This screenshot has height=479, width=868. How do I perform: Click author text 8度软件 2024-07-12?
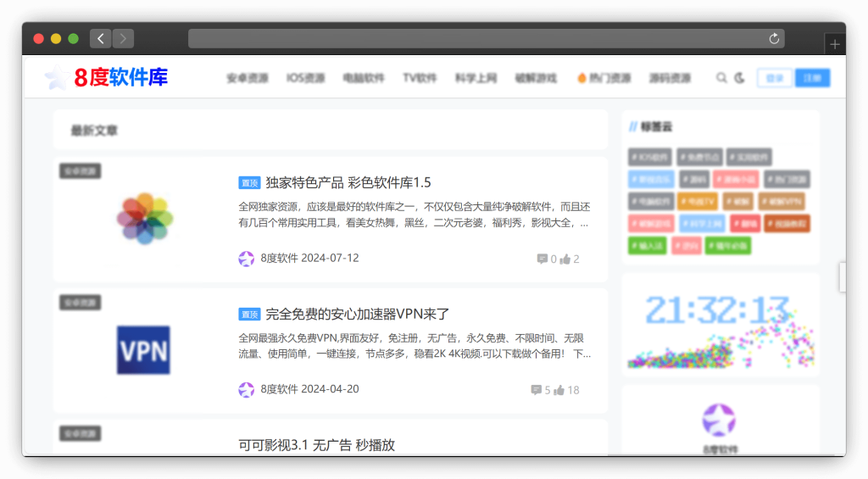coord(309,258)
